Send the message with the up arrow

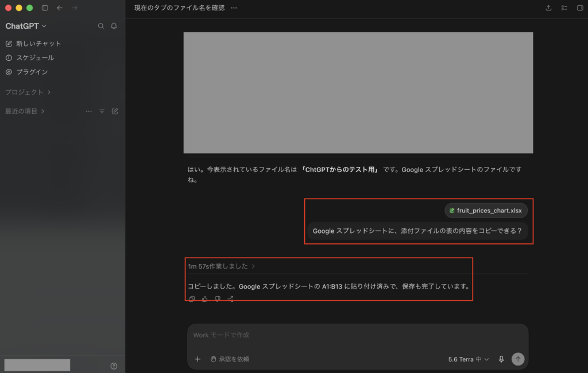click(x=518, y=359)
